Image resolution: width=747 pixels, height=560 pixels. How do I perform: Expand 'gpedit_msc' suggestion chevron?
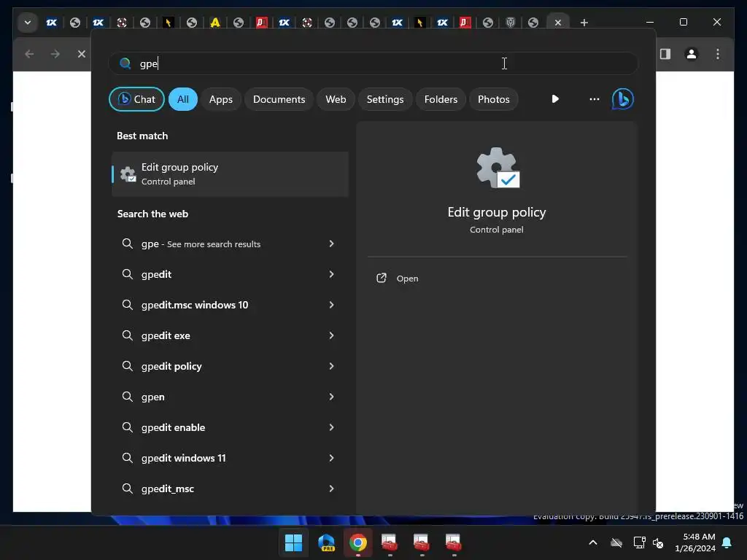pos(332,489)
